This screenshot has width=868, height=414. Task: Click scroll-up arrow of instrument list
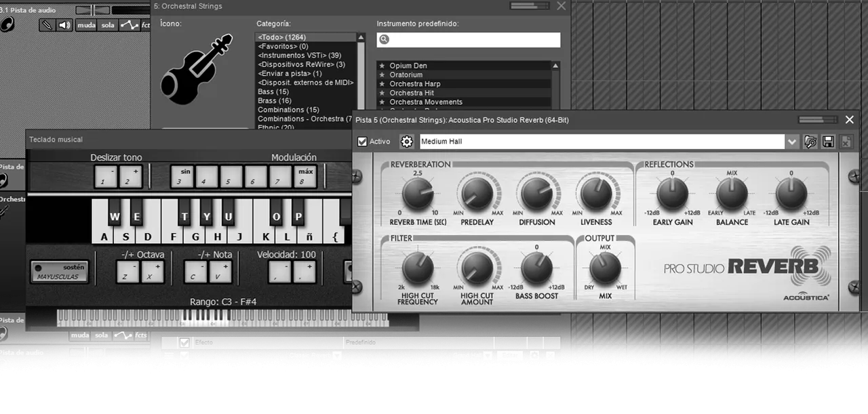pos(556,66)
